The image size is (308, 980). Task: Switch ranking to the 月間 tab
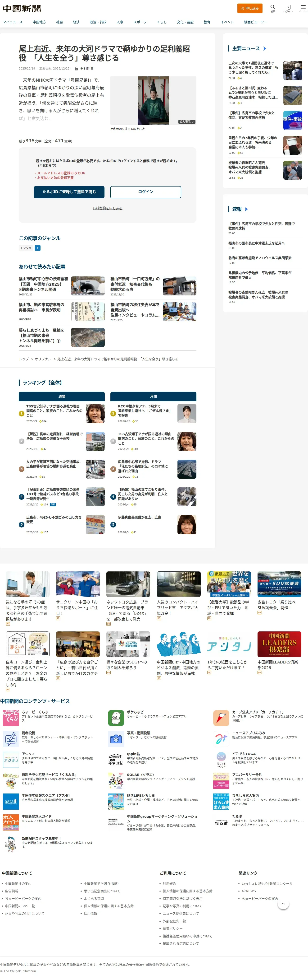(x=154, y=397)
